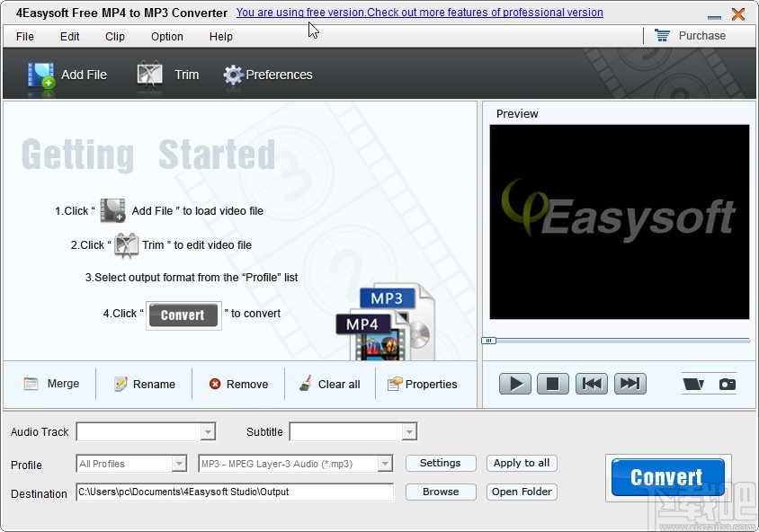
Task: Open the Subtitle dropdown
Action: (409, 431)
